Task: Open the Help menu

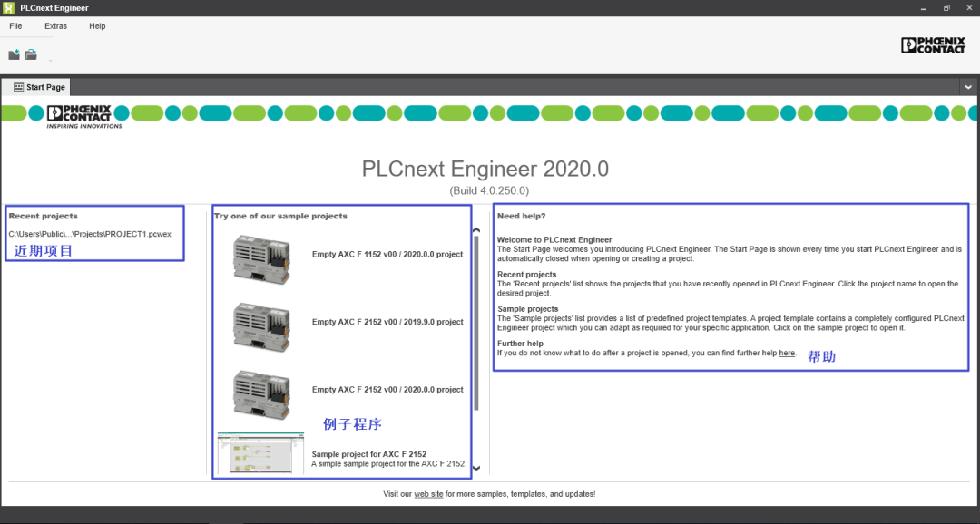Action: pyautogui.click(x=97, y=26)
